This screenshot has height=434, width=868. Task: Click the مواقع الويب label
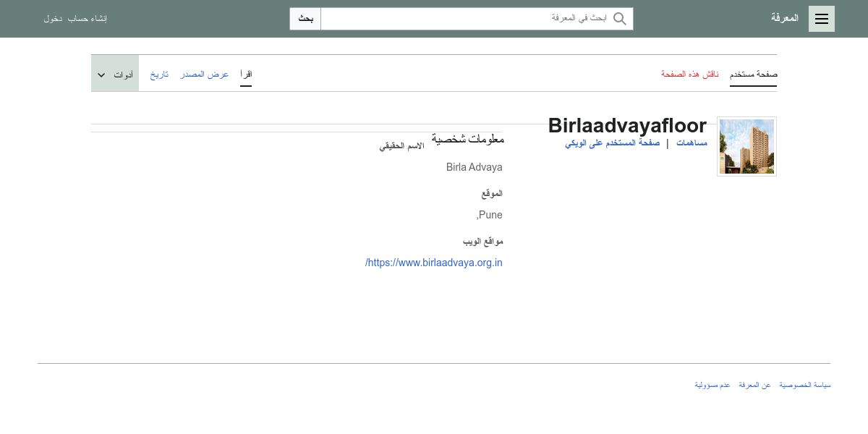click(x=483, y=241)
